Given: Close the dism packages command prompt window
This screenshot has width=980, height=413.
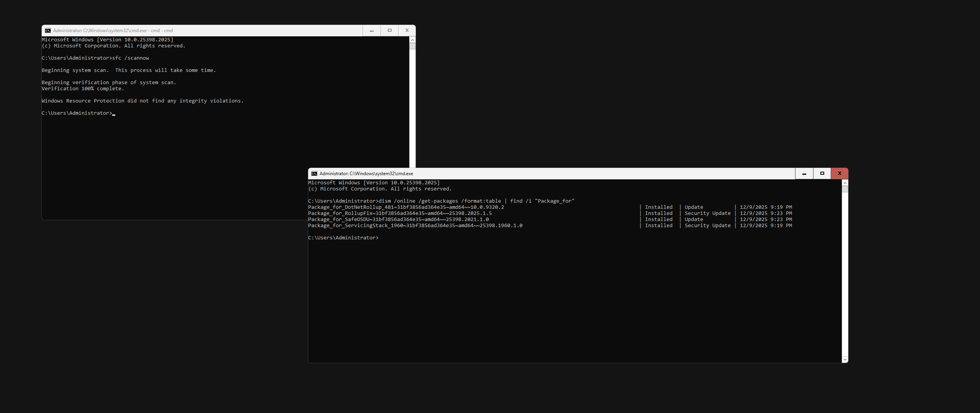Looking at the screenshot, I should 840,174.
